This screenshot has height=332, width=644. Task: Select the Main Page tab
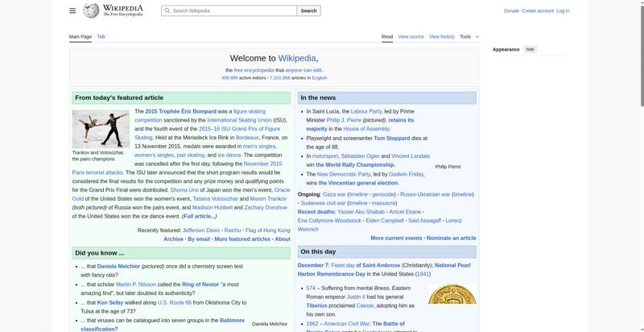coord(80,36)
